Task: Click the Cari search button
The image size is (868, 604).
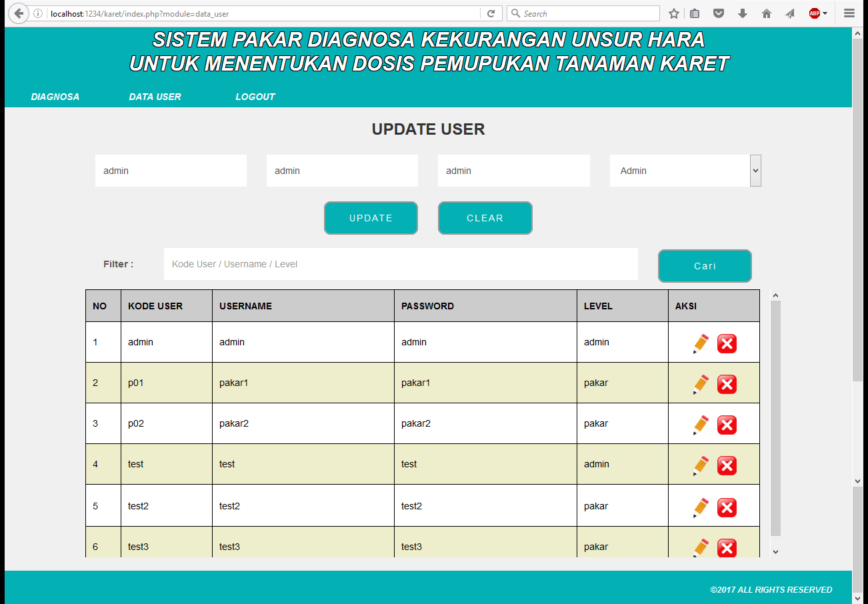Action: [x=705, y=266]
